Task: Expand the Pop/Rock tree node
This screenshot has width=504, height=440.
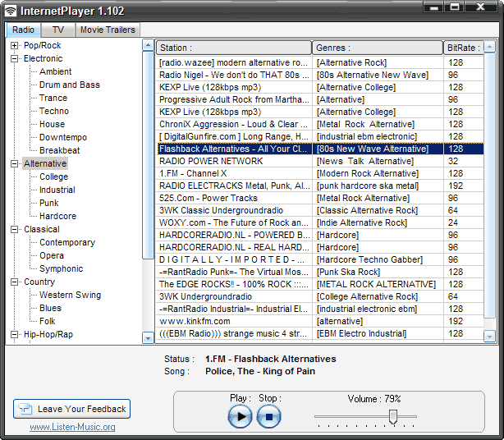Action: [14, 46]
